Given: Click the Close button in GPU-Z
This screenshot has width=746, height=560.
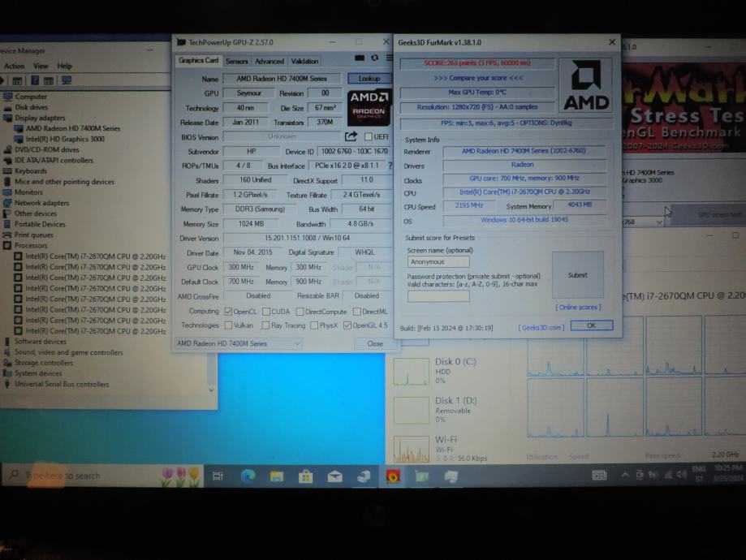Looking at the screenshot, I should click(x=375, y=343).
